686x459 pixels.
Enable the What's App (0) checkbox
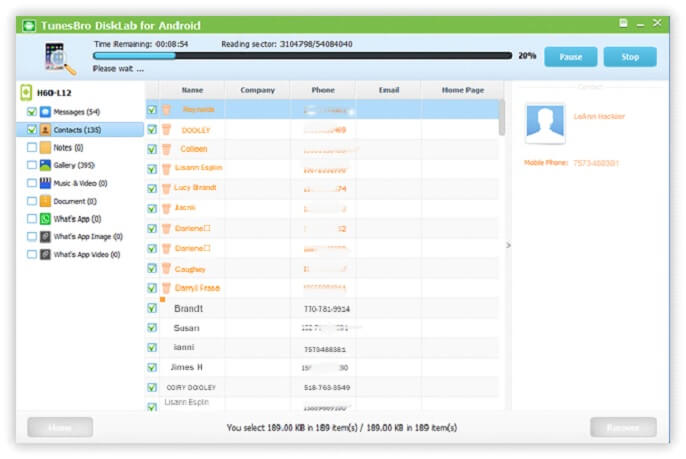click(x=32, y=219)
